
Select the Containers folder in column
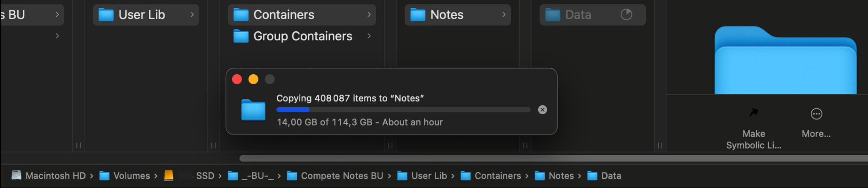[283, 15]
